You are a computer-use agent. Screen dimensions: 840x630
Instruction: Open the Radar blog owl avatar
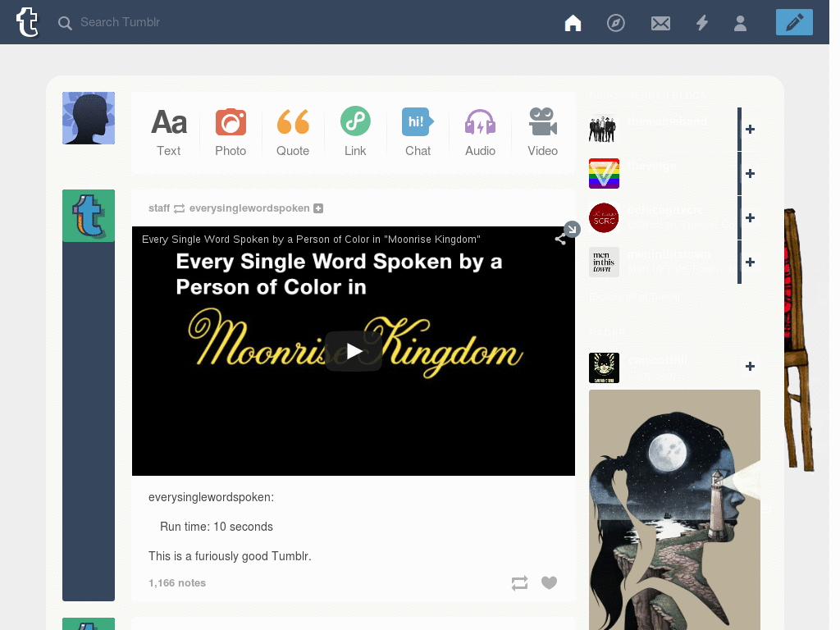click(604, 367)
